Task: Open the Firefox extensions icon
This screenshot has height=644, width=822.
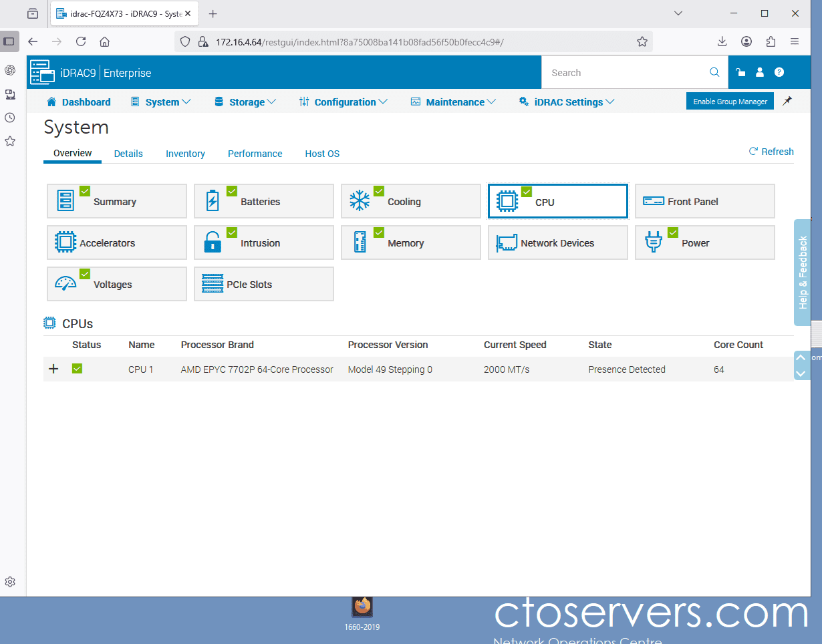Action: [771, 41]
